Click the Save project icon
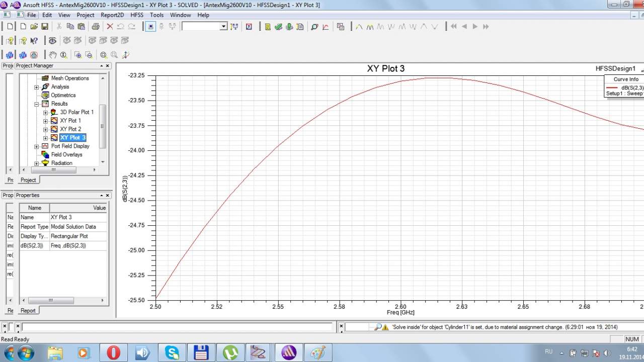Image resolution: width=644 pixels, height=362 pixels. [45, 27]
